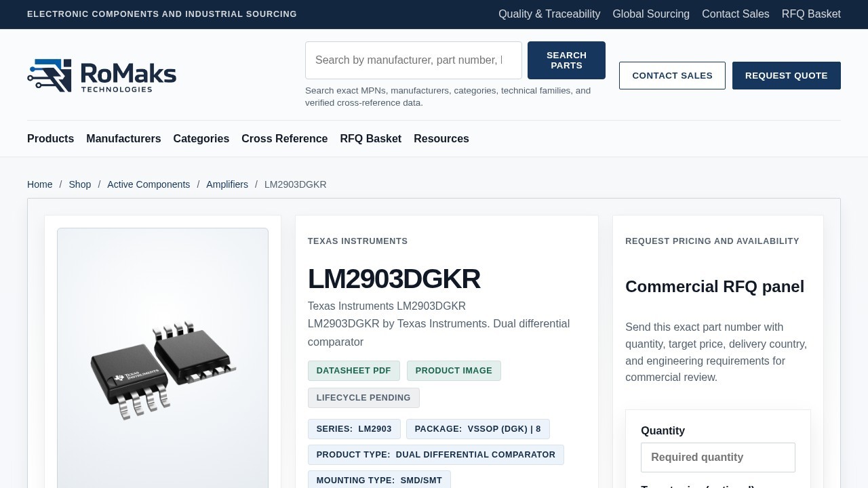
Task: Open RFQ Basket in main navigation
Action: (x=370, y=138)
